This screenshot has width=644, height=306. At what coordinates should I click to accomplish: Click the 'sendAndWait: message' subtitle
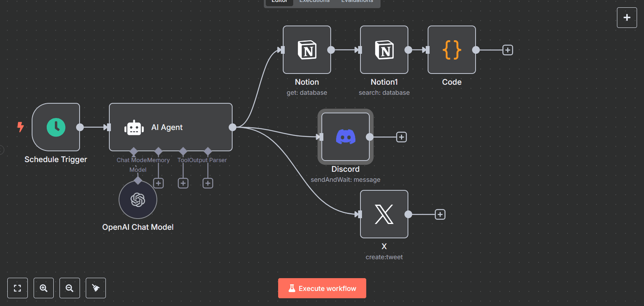pos(345,179)
